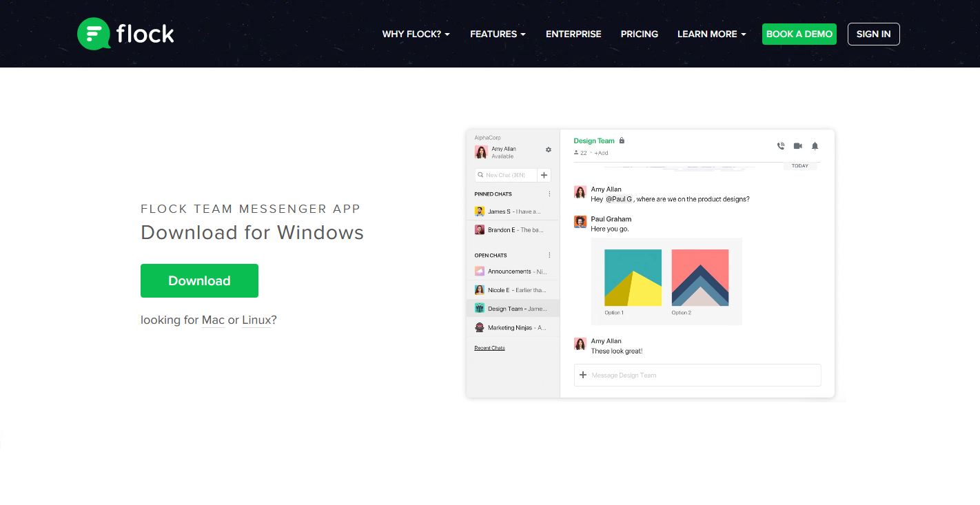Open the Nicole E chat row label

pos(499,290)
